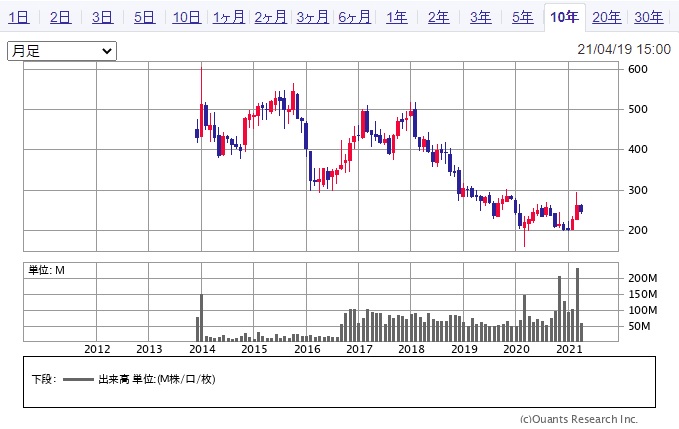Click the 50M volume axis label
Image resolution: width=679 pixels, height=429 pixels.
(x=639, y=326)
